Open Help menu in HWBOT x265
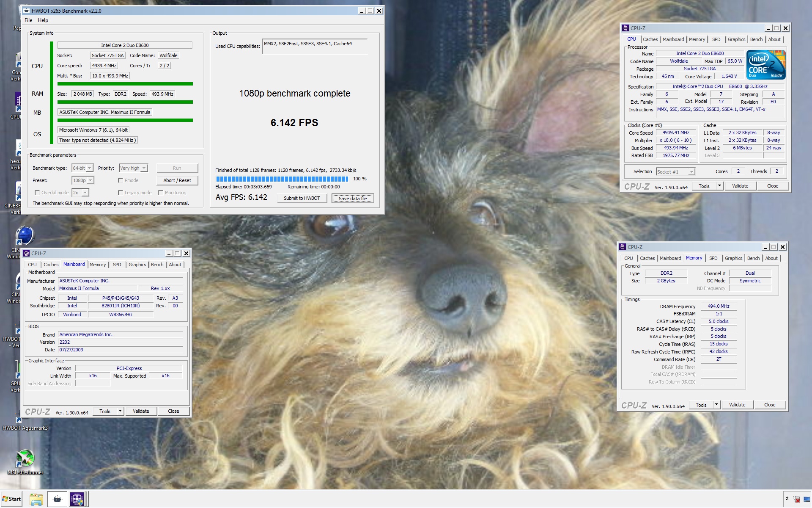 point(43,20)
